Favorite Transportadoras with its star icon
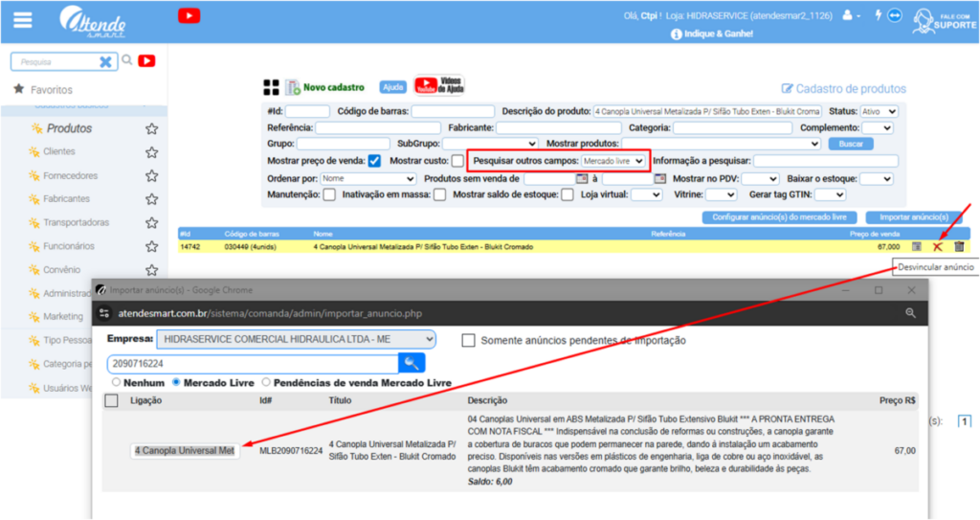980x520 pixels. click(151, 223)
